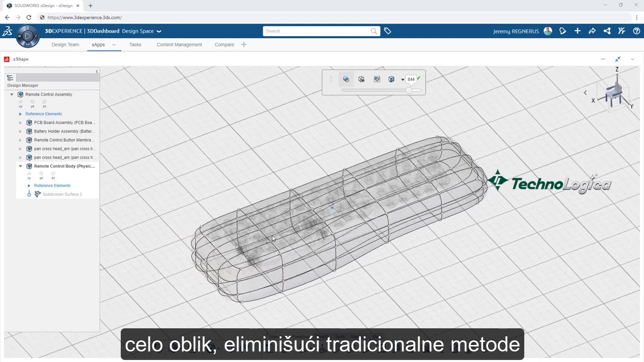
Task: Open the help question mark icon
Action: (x=636, y=31)
